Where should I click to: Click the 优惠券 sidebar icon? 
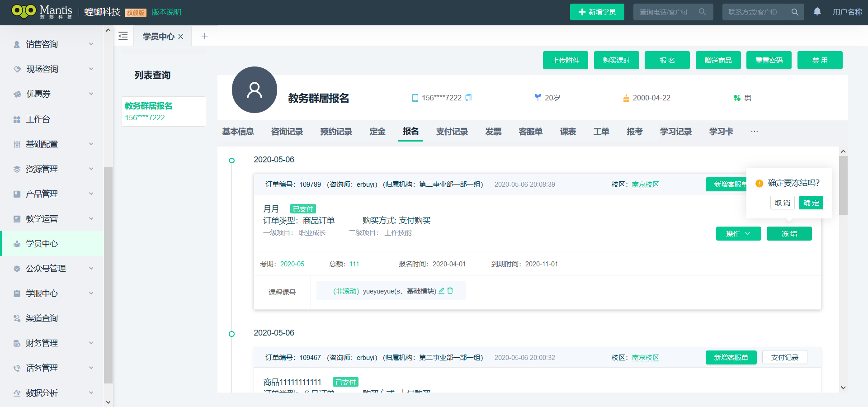(17, 94)
